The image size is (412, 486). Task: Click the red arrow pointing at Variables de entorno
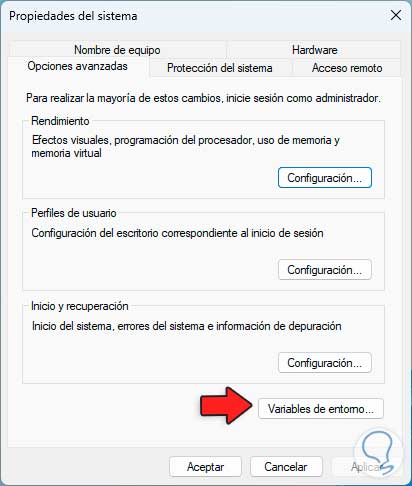tap(226, 406)
